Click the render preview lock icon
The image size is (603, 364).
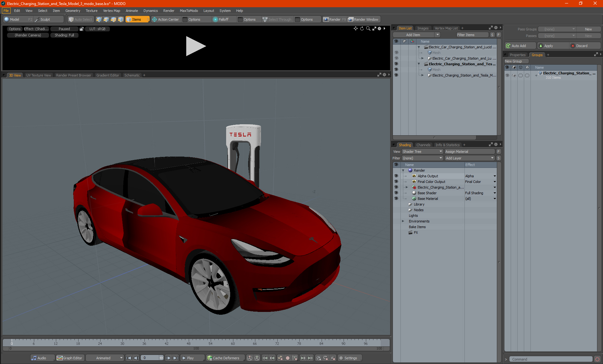click(82, 29)
